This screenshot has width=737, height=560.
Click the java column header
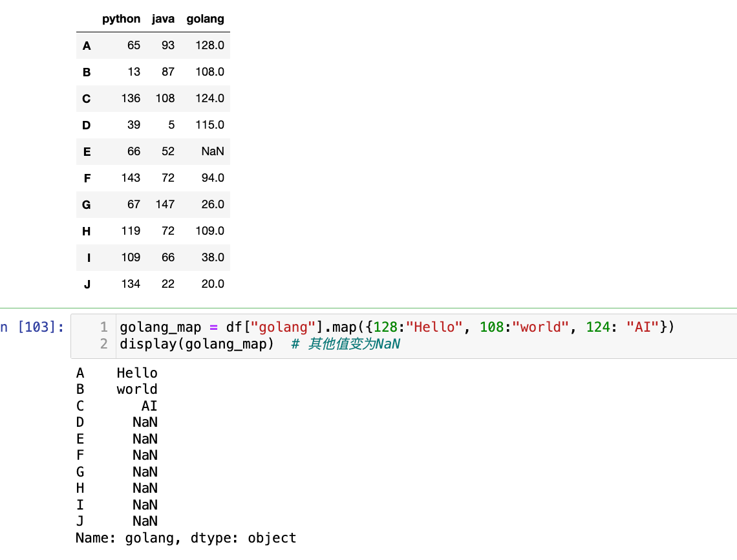pos(163,19)
